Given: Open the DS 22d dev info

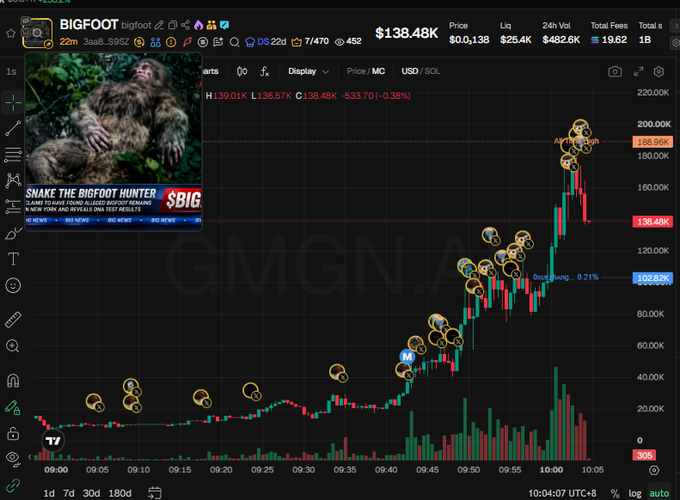Looking at the screenshot, I should click(x=266, y=42).
